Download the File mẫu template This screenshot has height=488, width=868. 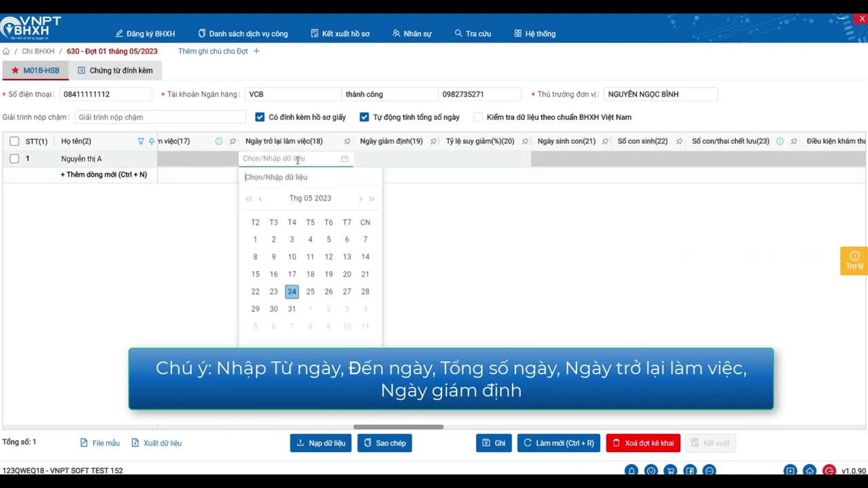tap(100, 443)
